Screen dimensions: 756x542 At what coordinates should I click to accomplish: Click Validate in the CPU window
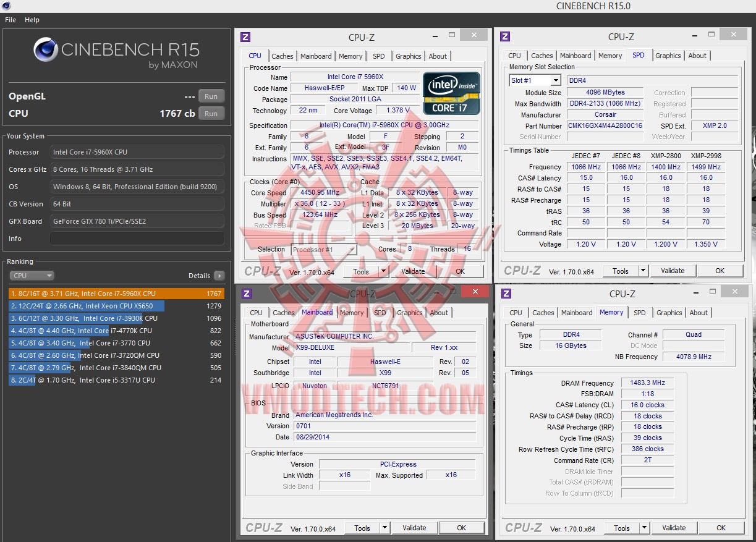(413, 271)
